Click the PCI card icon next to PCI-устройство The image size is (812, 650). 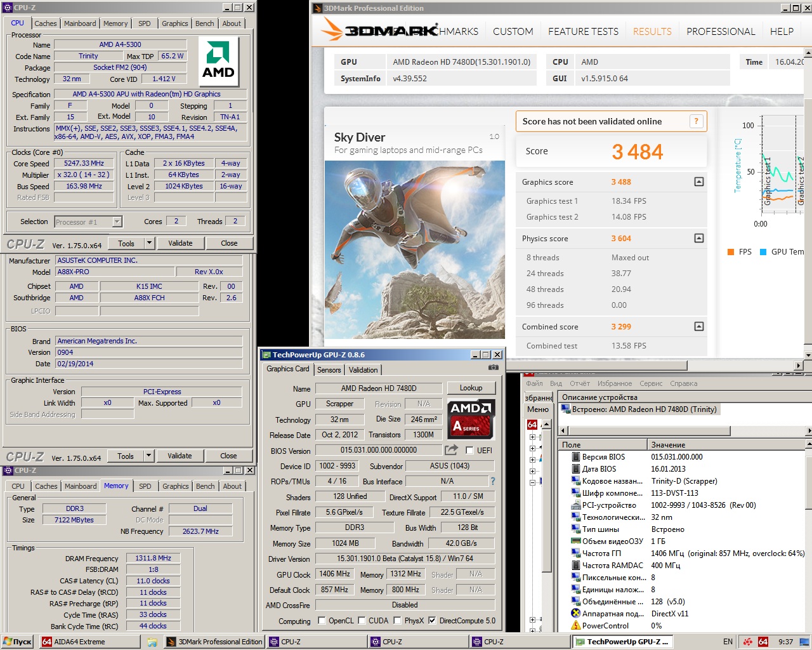click(x=575, y=505)
